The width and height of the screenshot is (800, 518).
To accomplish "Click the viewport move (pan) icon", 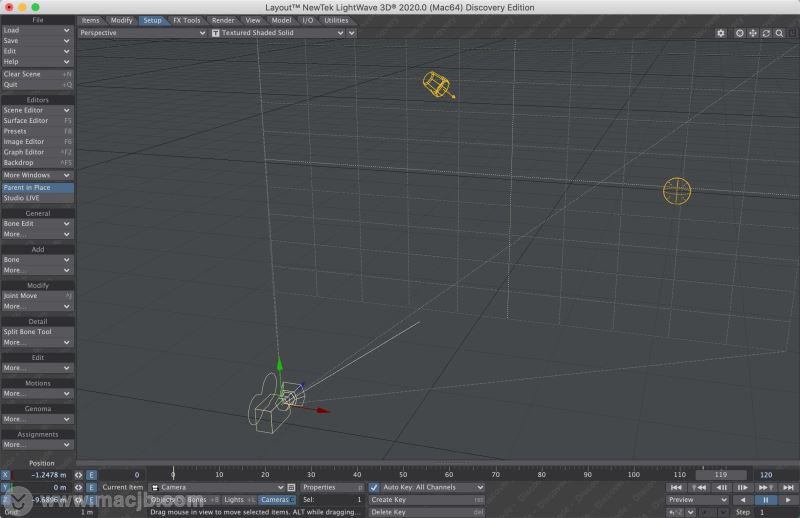I will [x=753, y=33].
